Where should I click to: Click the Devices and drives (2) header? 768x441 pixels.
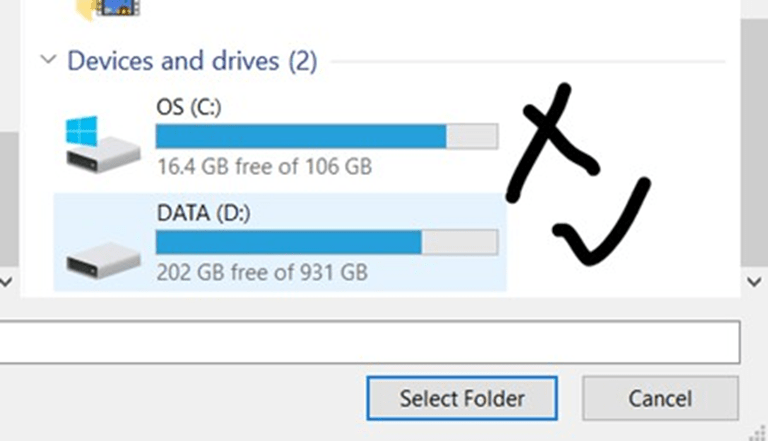(x=191, y=61)
